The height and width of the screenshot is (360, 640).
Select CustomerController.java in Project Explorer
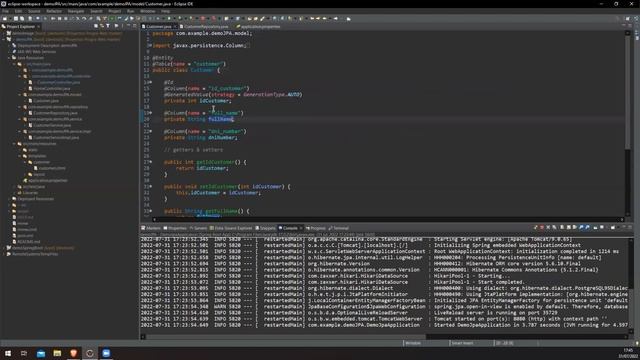point(58,82)
